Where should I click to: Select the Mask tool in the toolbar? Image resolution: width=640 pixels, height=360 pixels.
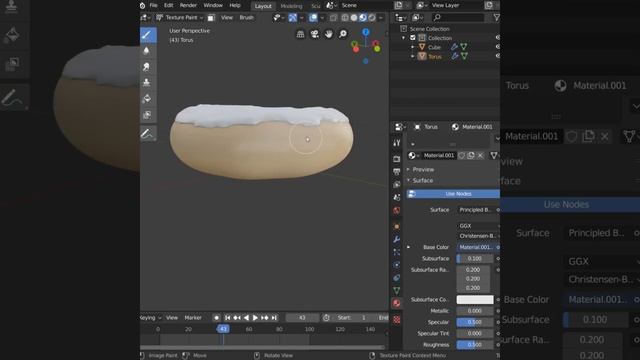click(x=147, y=115)
